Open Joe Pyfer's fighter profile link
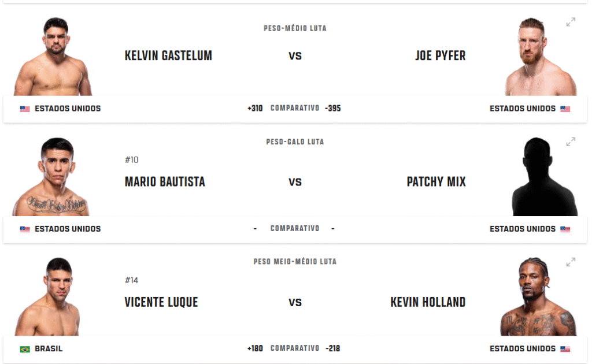Screen dimensions: 592x364 pos(440,56)
